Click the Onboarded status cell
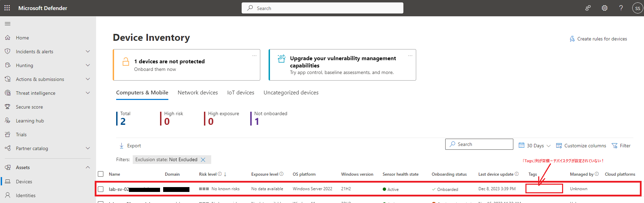The height and width of the screenshot is (203, 644). [445, 189]
